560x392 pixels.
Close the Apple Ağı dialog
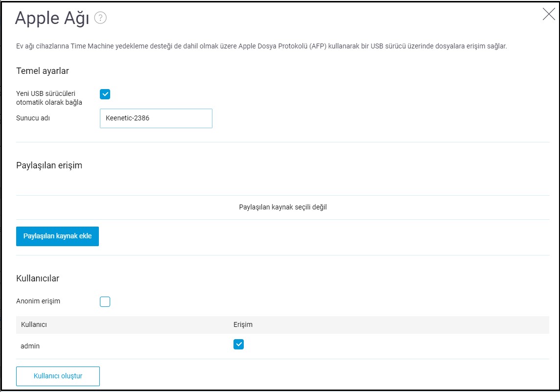coord(549,15)
